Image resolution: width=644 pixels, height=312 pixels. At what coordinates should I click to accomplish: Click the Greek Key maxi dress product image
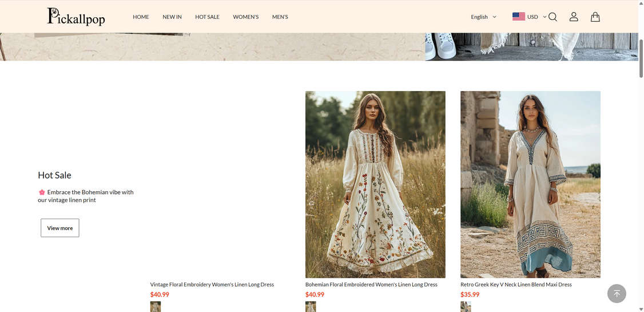tap(530, 184)
